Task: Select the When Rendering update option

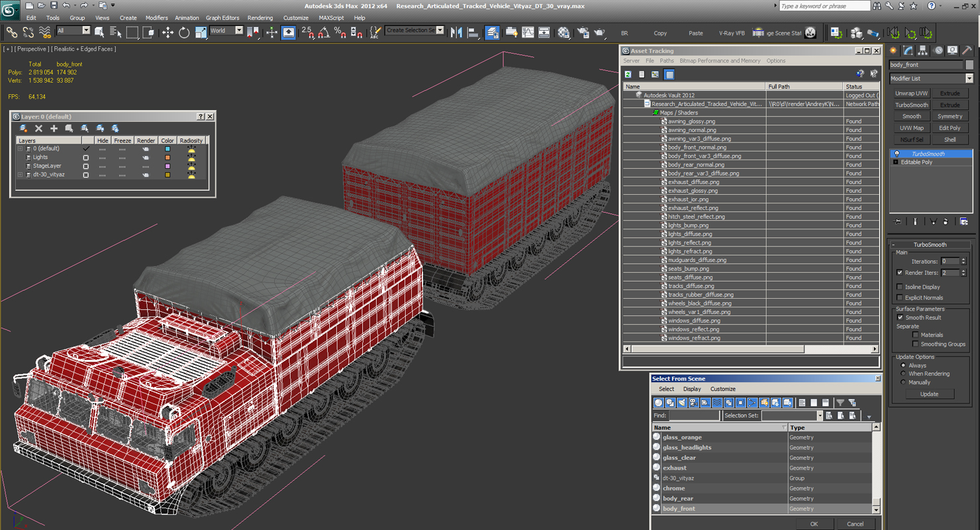Action: pos(903,374)
